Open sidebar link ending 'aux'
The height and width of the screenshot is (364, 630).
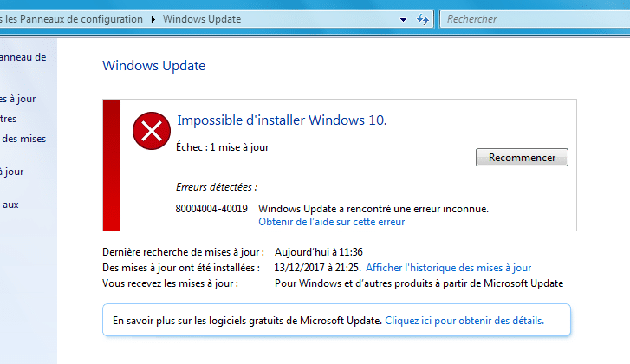point(10,205)
